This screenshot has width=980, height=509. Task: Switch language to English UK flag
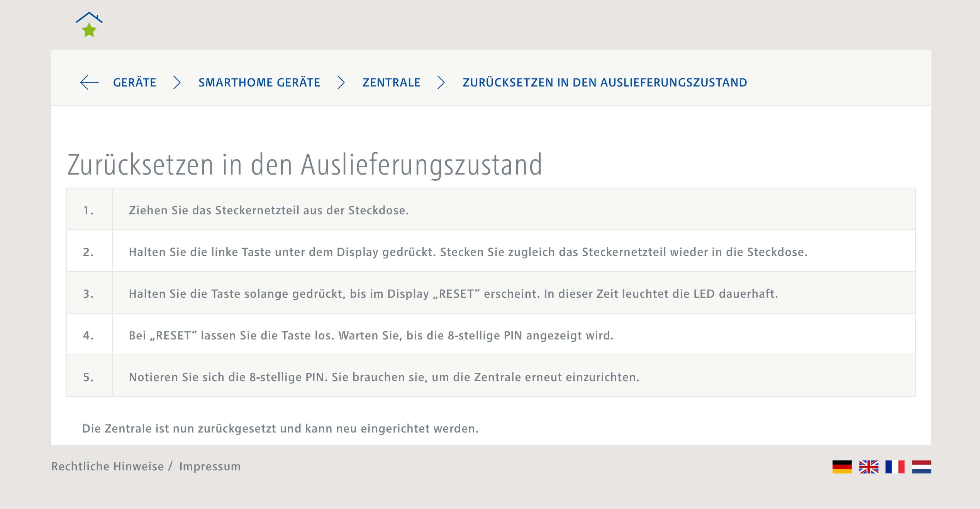pos(868,467)
